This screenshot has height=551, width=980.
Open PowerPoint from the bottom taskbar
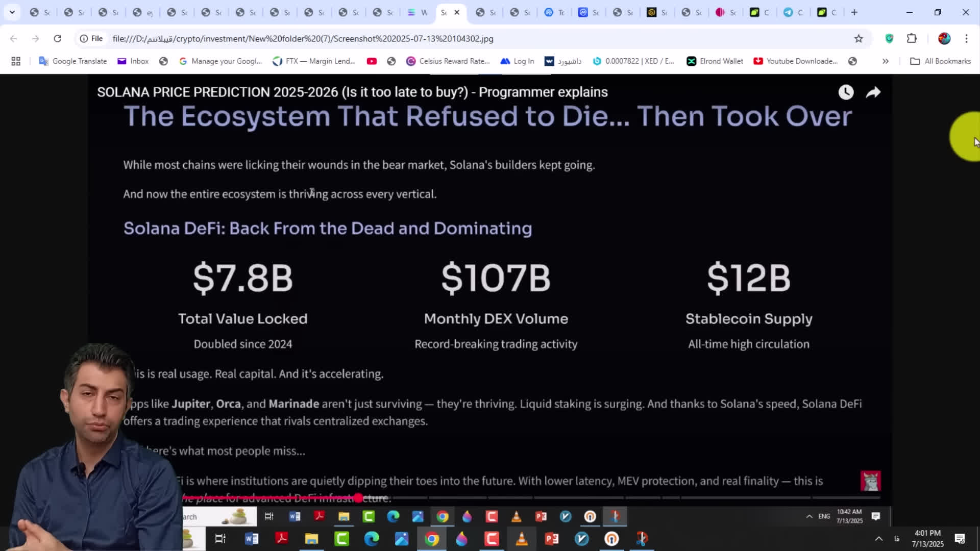552,539
